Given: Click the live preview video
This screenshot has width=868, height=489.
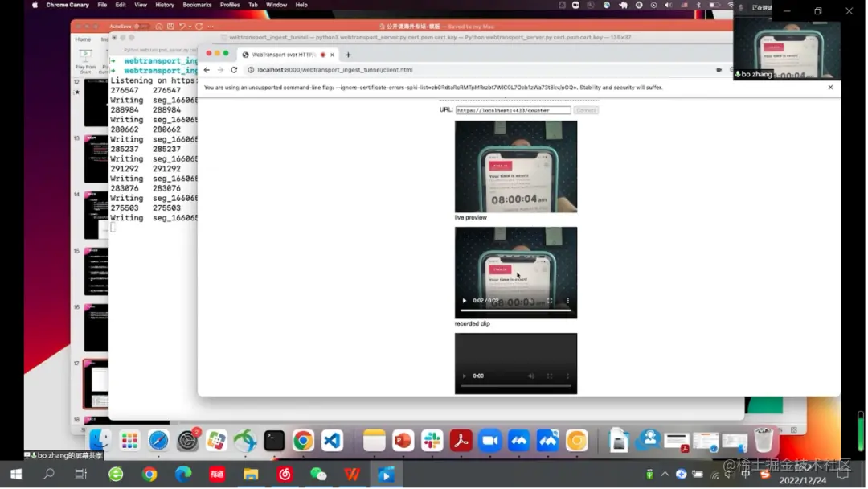Looking at the screenshot, I should coord(516,166).
